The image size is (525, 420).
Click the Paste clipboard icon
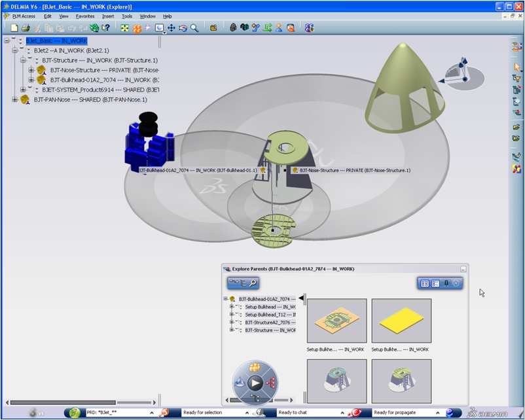coord(60,28)
